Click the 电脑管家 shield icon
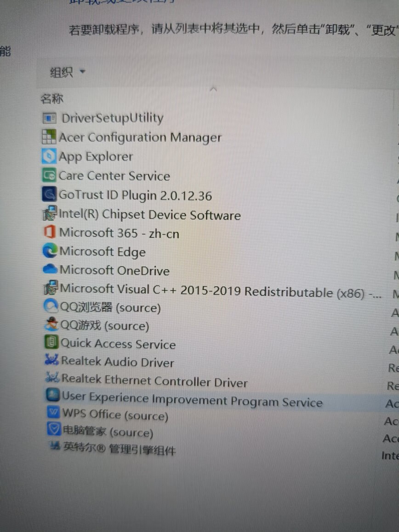The height and width of the screenshot is (532, 399). [x=54, y=429]
